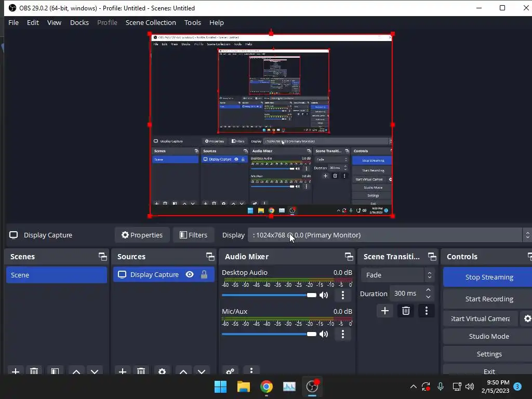The image size is (532, 399).
Task: Open the File menu
Action: pos(14,22)
